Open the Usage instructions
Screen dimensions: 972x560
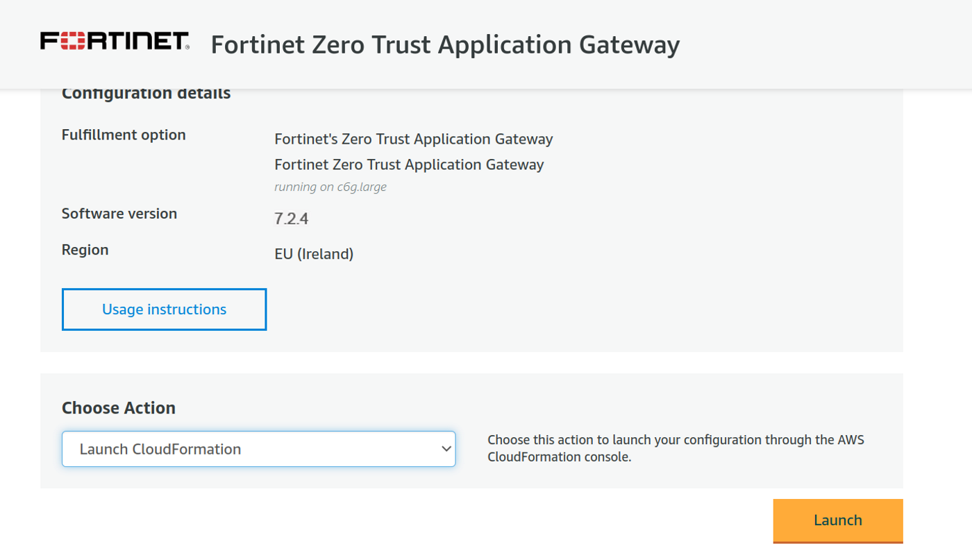164,309
